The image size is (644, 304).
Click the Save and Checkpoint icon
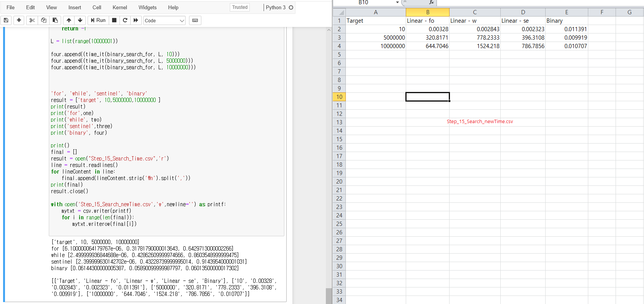(x=6, y=20)
